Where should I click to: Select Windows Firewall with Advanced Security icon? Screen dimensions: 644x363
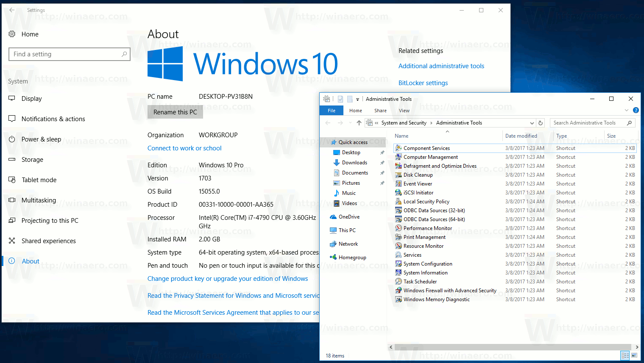tap(398, 291)
